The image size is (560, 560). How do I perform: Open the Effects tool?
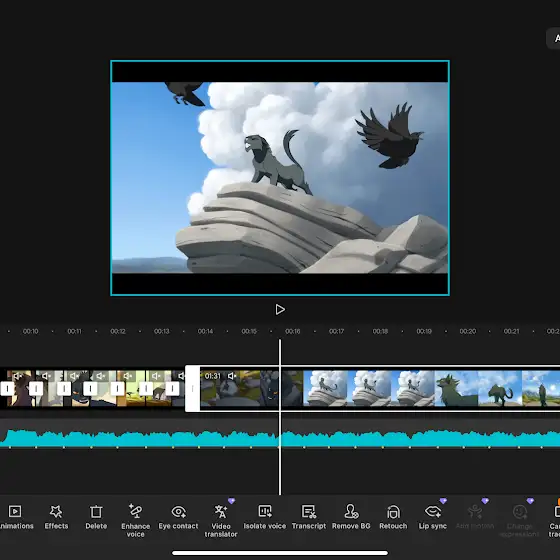pos(56,517)
